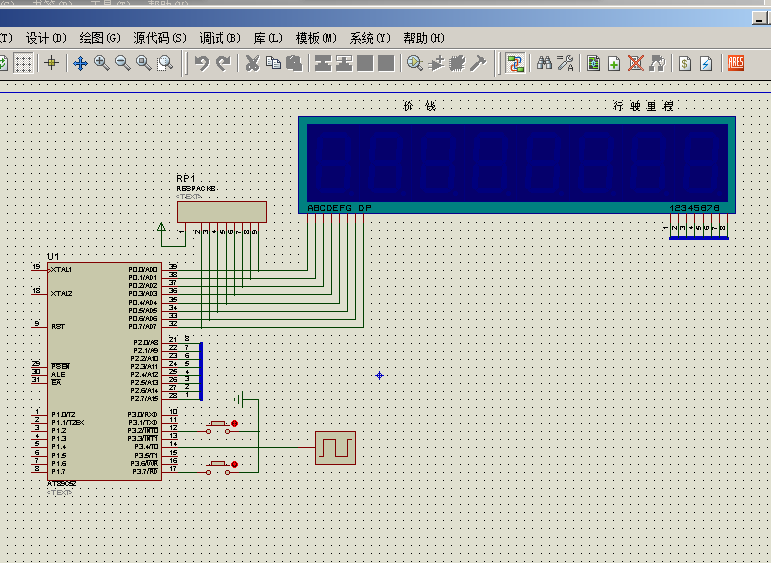Send netlist to ARES
Screen dimensions: 771x563
[x=736, y=63]
